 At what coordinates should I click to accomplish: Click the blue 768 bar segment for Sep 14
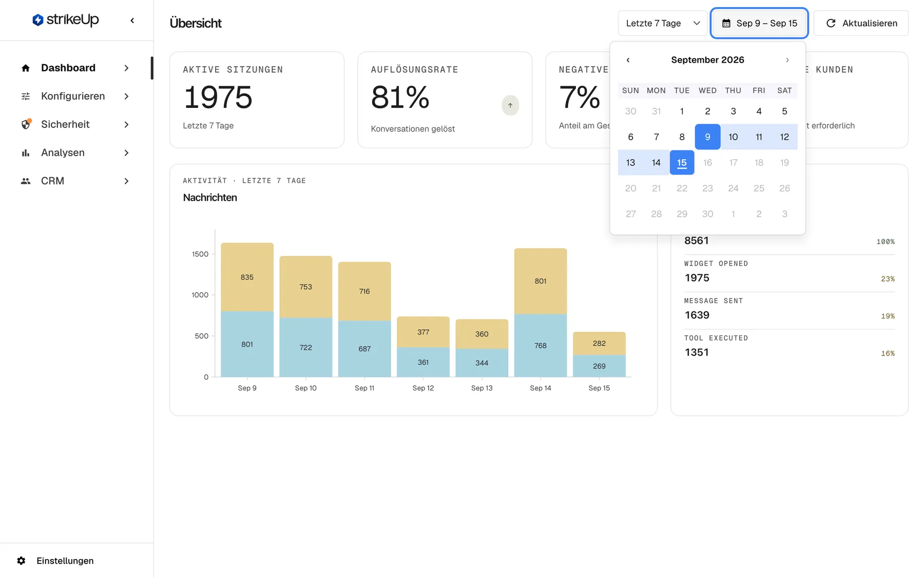[x=541, y=345]
